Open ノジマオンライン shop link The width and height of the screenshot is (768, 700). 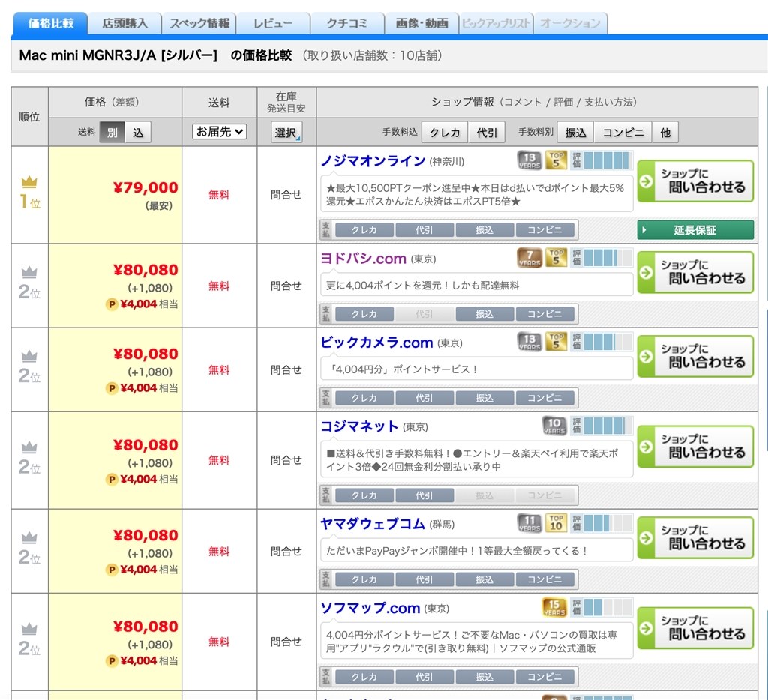pos(373,160)
